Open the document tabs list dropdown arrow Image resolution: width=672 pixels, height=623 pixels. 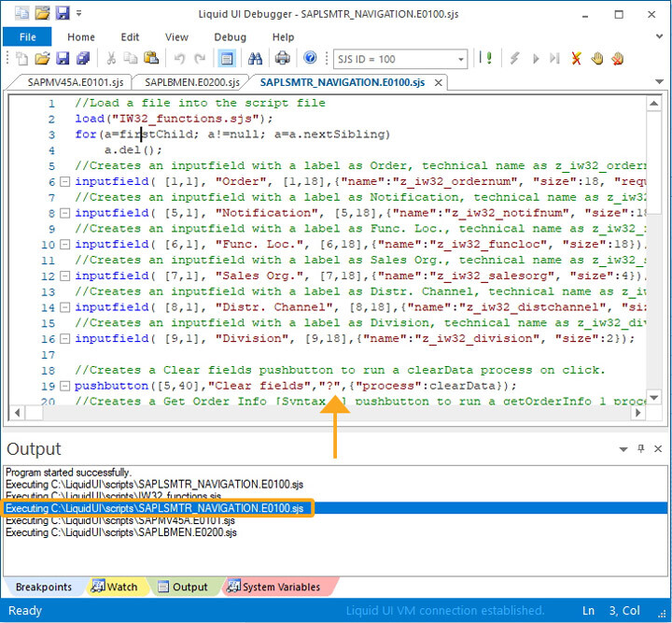tap(659, 82)
